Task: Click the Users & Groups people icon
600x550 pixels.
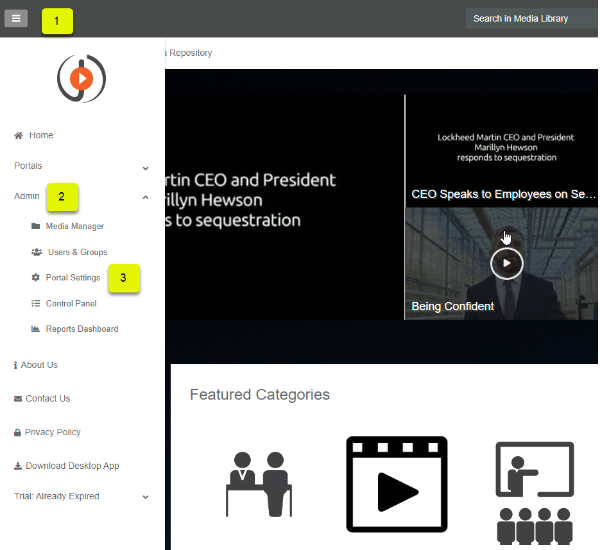Action: coord(37,252)
